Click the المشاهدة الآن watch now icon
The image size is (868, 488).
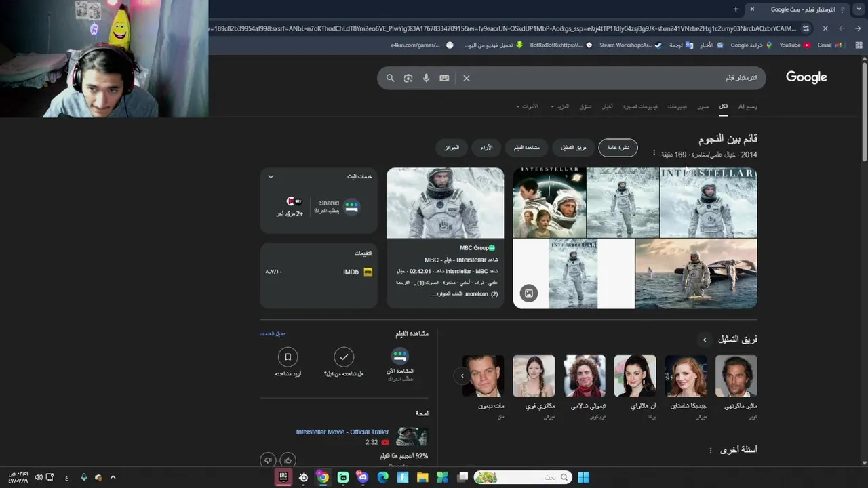(x=400, y=357)
